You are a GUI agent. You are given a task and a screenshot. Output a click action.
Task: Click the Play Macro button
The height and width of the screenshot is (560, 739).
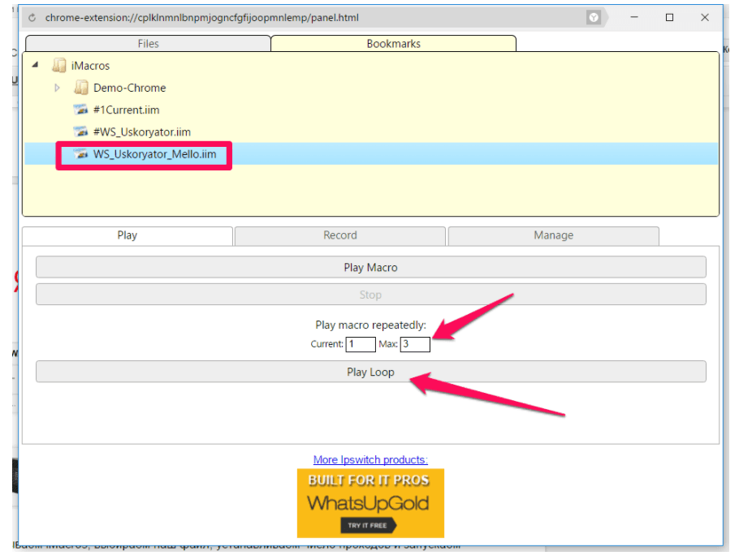[x=371, y=268]
